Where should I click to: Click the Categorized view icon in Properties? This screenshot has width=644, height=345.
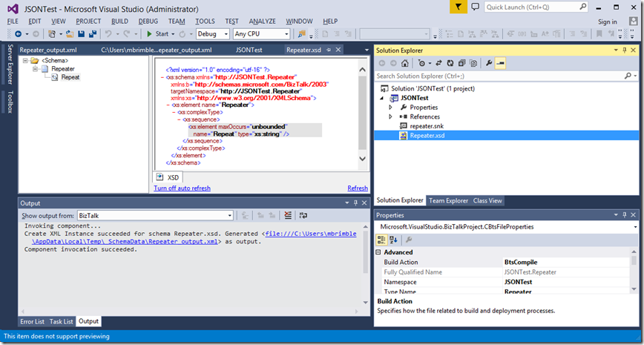pos(381,240)
